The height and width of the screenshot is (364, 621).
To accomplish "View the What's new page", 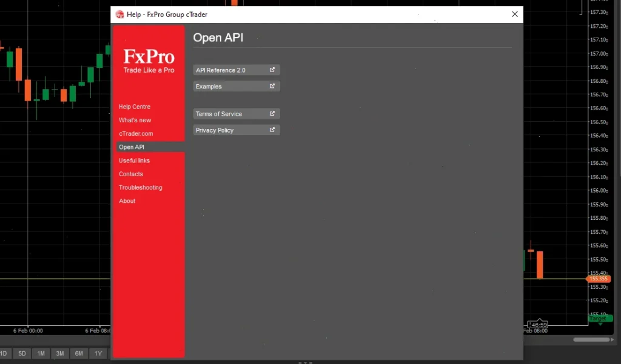I will (x=135, y=120).
